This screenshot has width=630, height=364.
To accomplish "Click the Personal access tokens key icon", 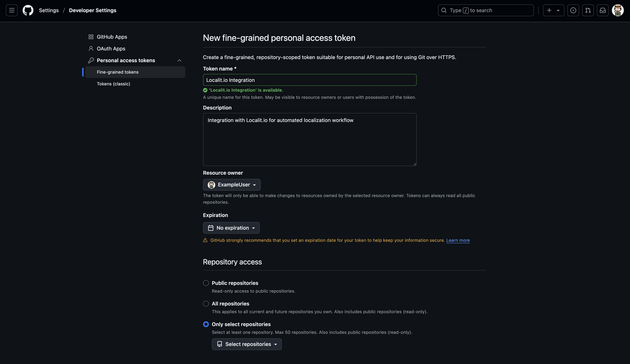I will coord(91,60).
